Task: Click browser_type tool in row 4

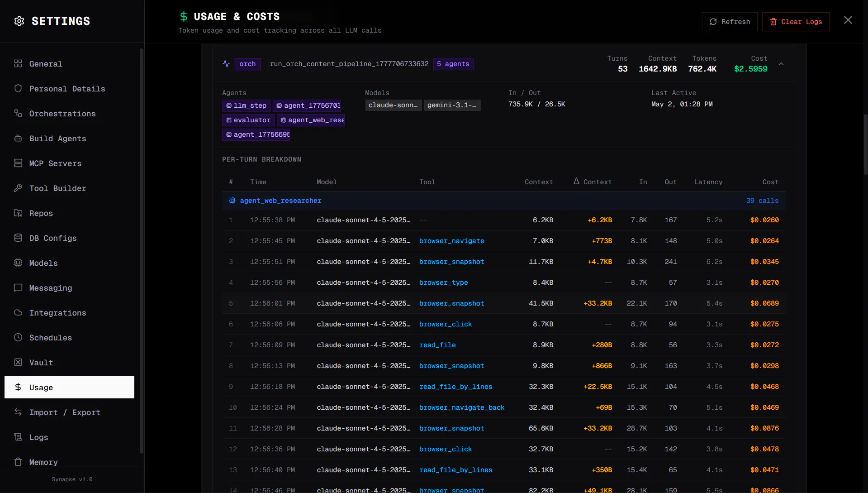Action: pyautogui.click(x=444, y=282)
